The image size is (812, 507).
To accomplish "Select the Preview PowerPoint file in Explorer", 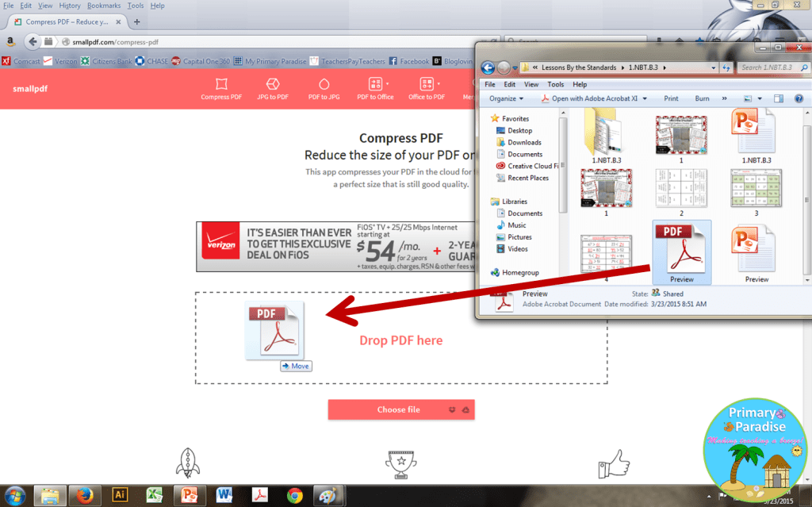I will (756, 253).
